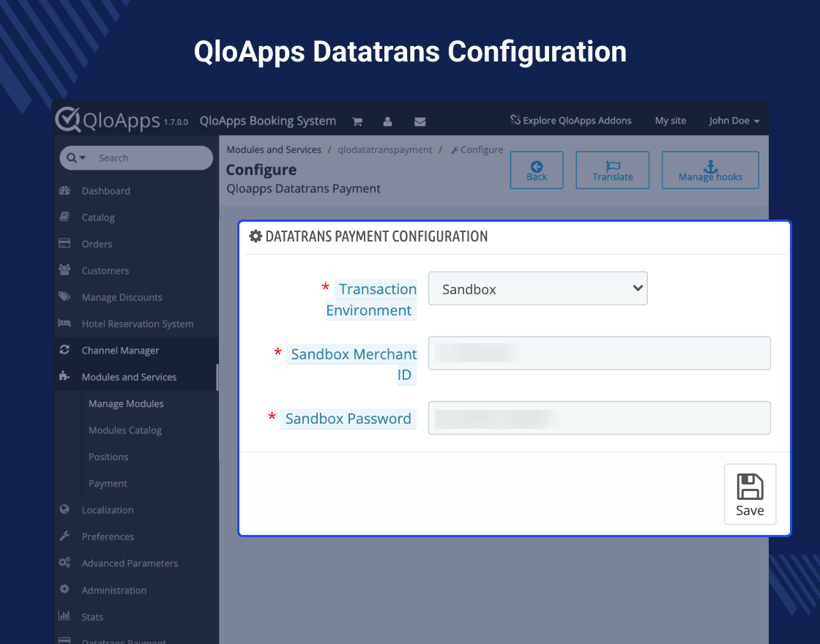Click the Translate button
Screen dimensions: 820x644
pyautogui.click(x=612, y=171)
